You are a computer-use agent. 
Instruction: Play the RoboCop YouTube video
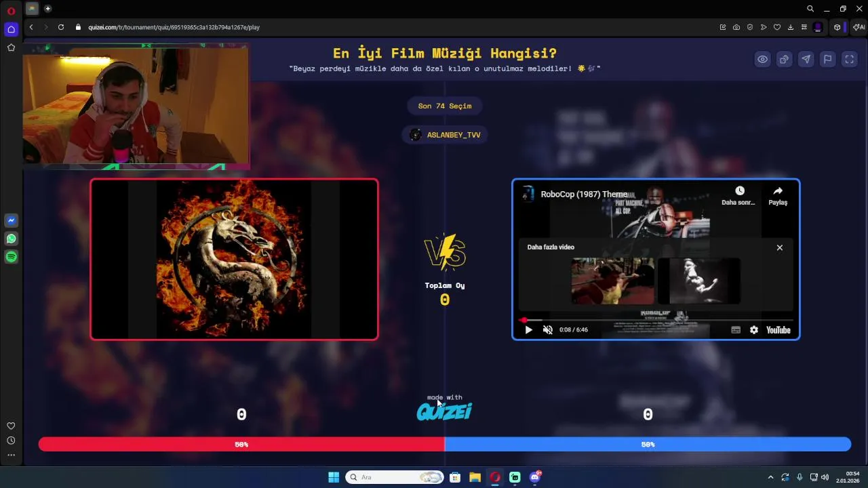(528, 330)
